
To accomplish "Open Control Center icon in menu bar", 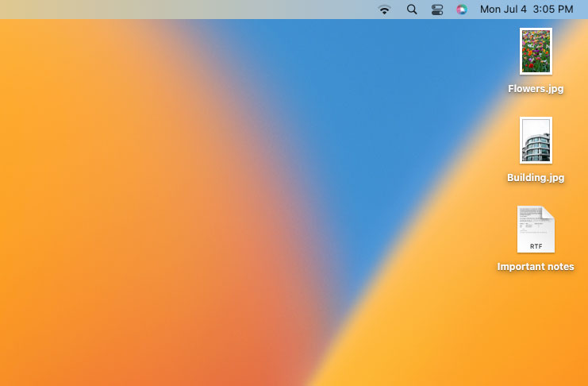I will click(437, 10).
